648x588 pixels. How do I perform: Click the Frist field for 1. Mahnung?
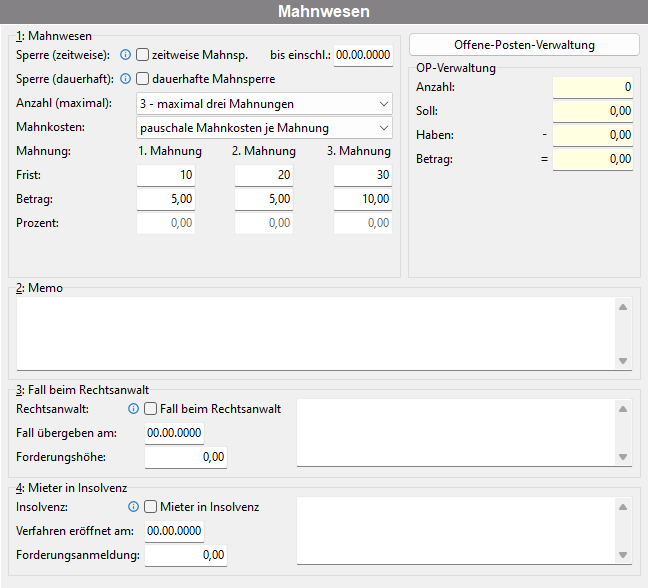click(x=166, y=175)
